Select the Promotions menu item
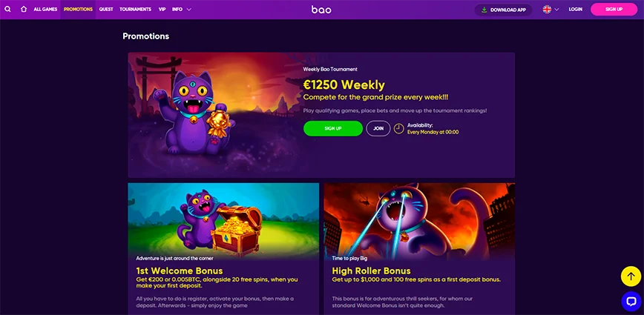This screenshot has height=315, width=644. 78,9
